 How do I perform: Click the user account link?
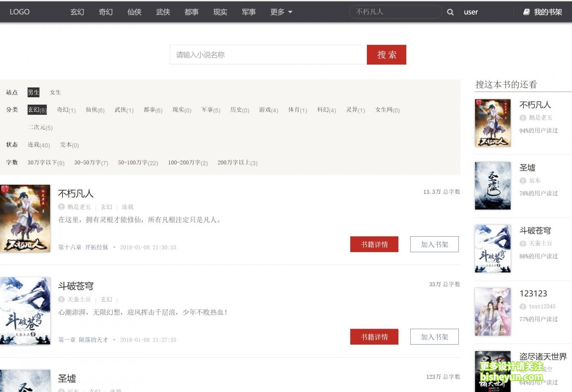(471, 12)
